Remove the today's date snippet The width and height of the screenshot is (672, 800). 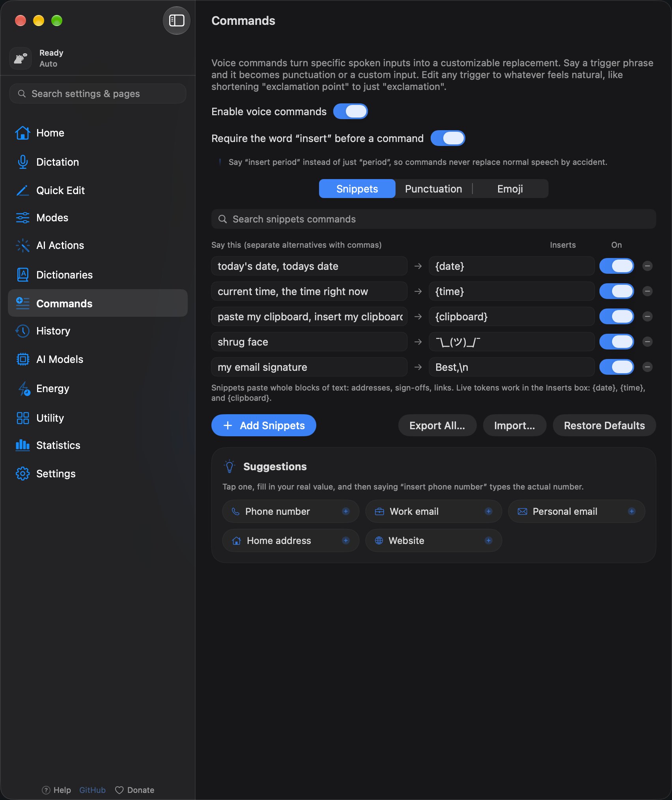(x=647, y=266)
